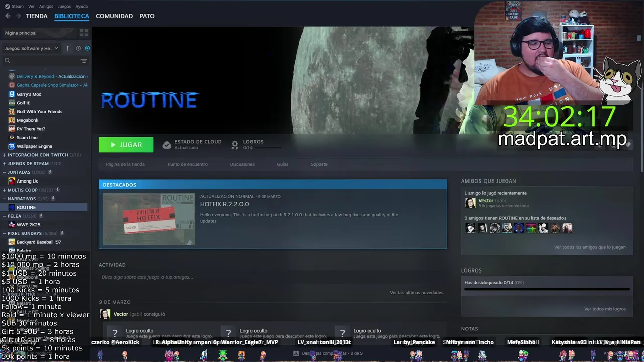Click the recent activity clock filter icon

pos(78,48)
